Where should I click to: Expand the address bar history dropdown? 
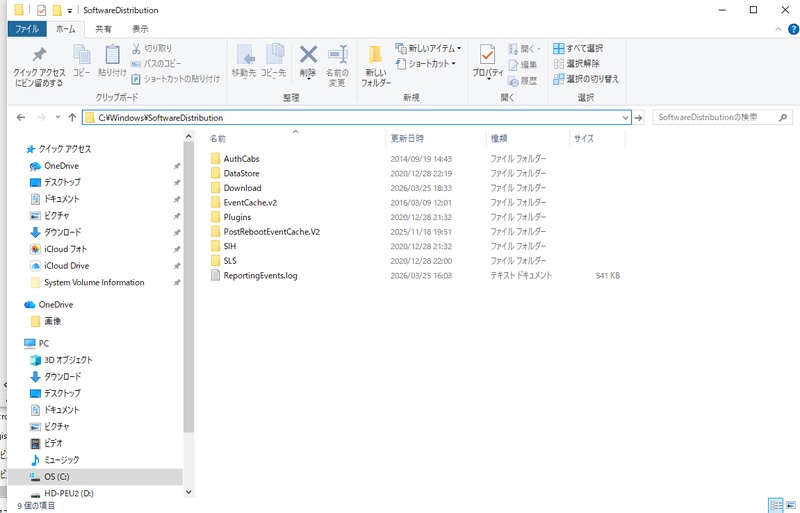tap(625, 118)
